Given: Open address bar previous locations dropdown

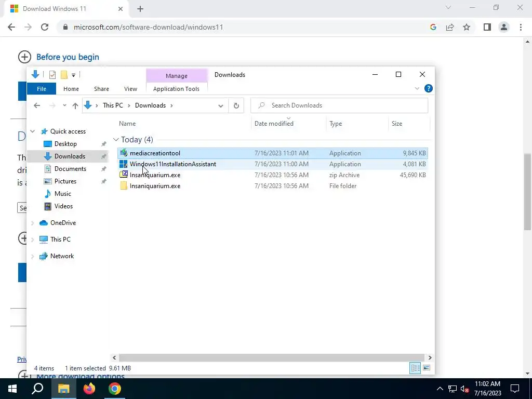Looking at the screenshot, I should click(x=220, y=105).
